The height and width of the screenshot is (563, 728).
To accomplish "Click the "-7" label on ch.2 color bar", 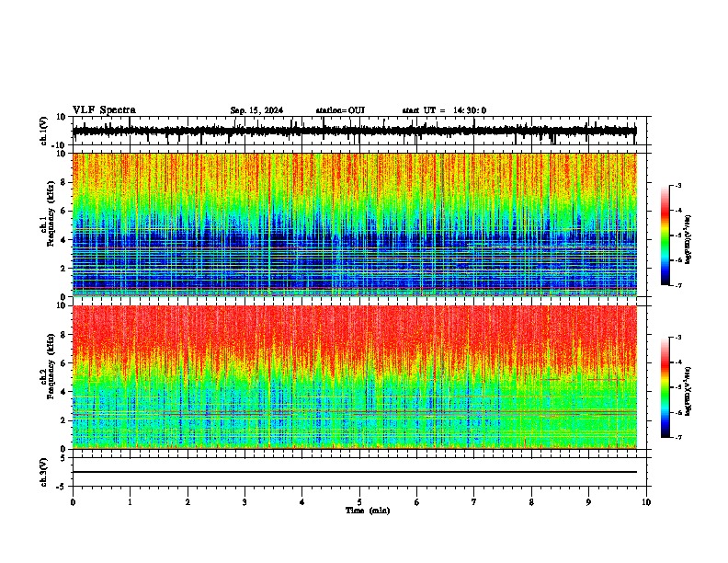I will (x=678, y=437).
